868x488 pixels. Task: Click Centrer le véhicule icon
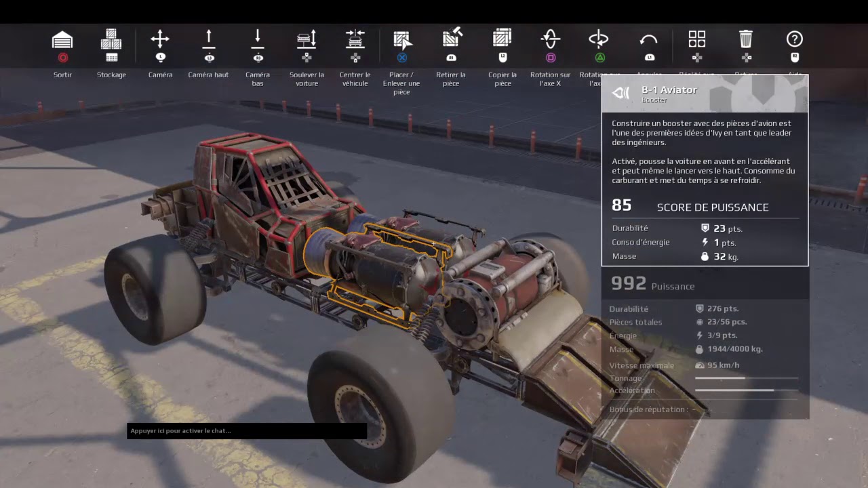click(355, 39)
